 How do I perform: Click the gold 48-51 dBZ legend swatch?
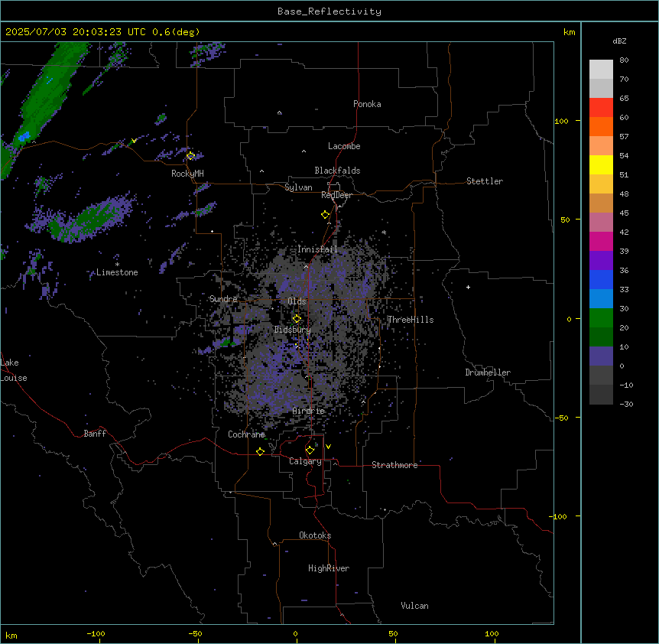coord(601,184)
